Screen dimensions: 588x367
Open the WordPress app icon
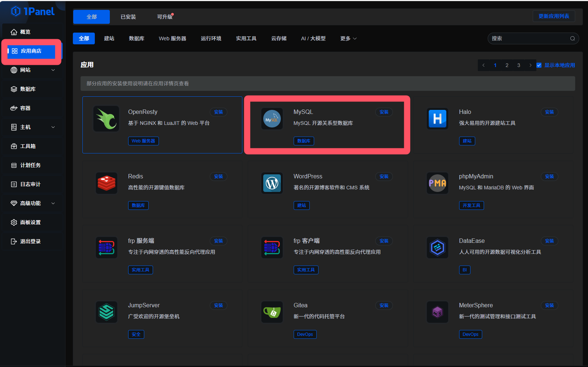(272, 183)
